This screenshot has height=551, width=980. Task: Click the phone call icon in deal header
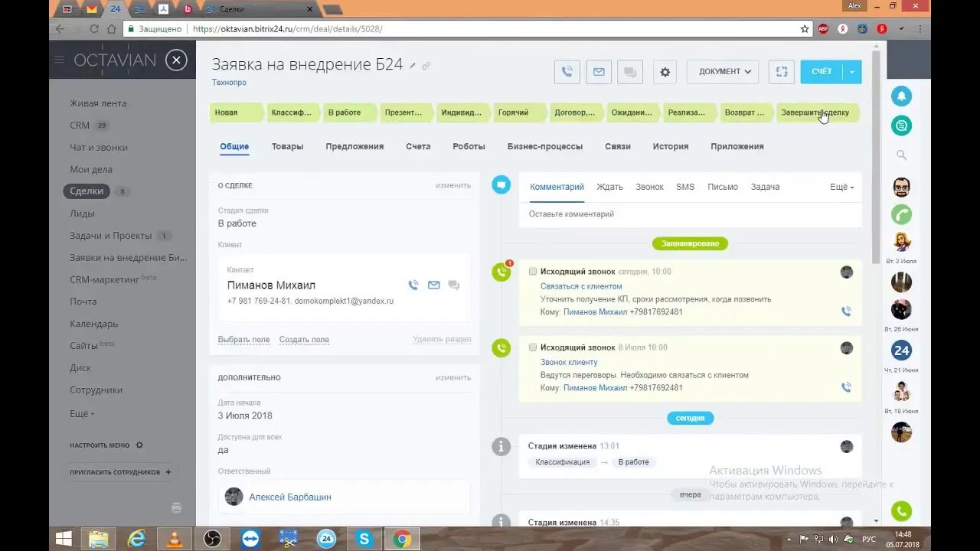point(567,72)
